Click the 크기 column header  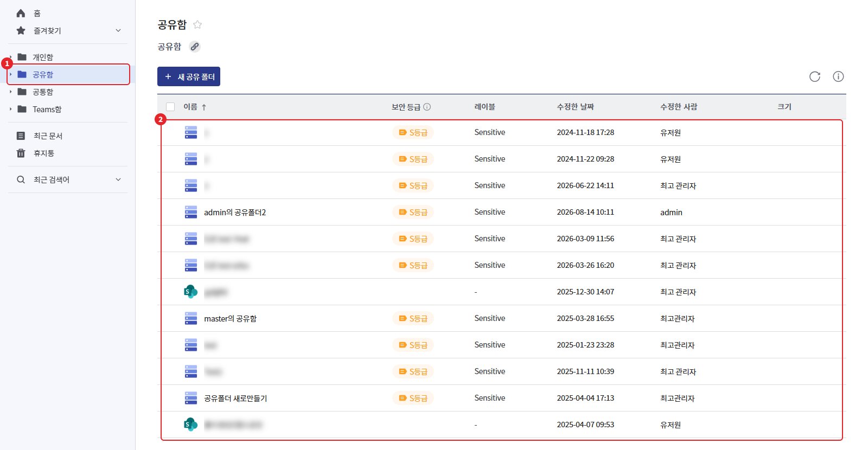(x=784, y=107)
